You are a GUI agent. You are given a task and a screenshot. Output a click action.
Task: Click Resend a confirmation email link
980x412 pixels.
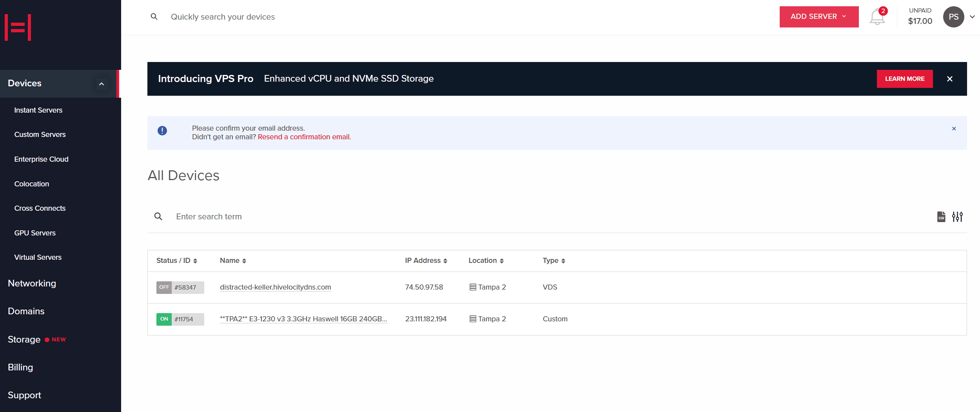point(304,137)
